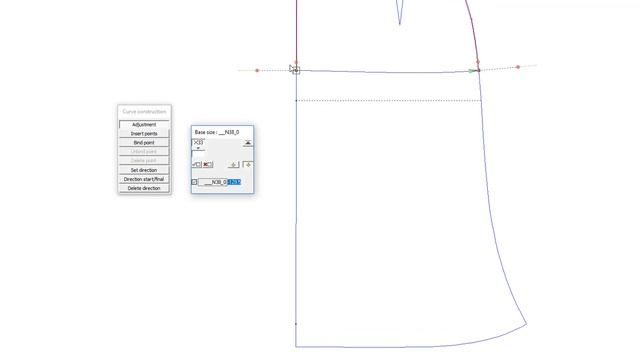640x360 pixels.
Task: Click the Delete direction button
Action: pos(144,188)
